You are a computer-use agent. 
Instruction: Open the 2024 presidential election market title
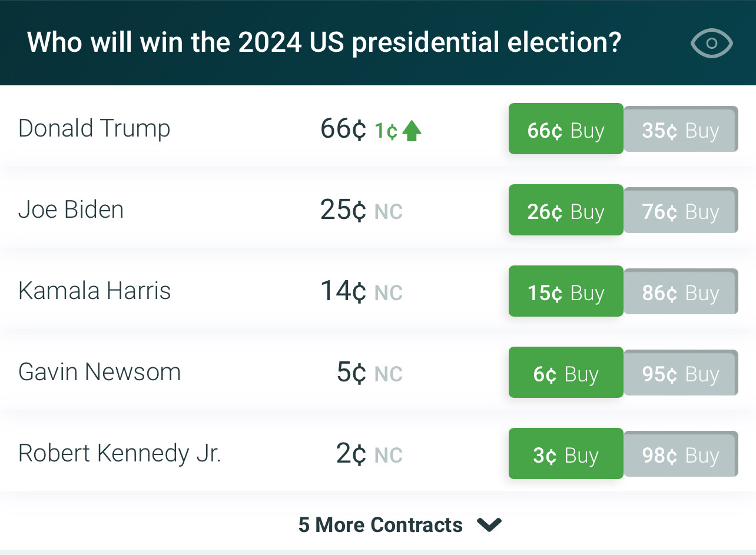pos(324,43)
